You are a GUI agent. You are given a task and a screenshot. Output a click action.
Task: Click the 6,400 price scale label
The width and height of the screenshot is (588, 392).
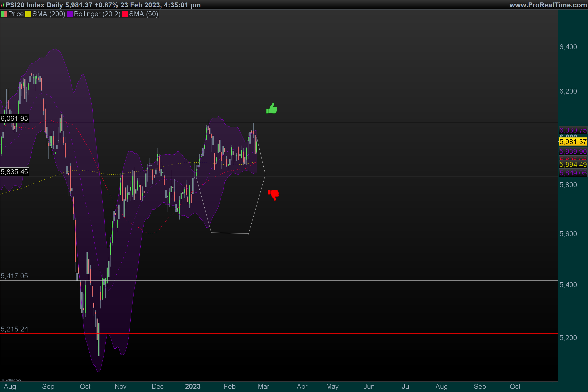click(x=568, y=47)
